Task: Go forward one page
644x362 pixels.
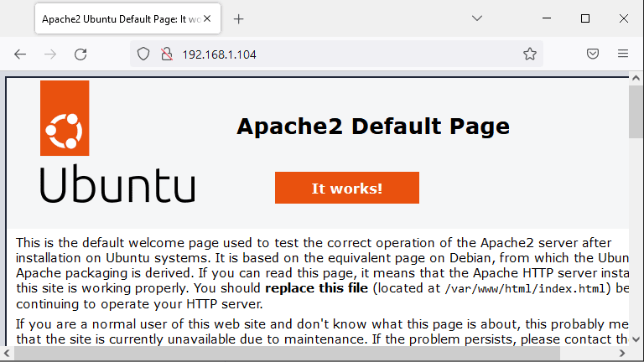Action: pos(50,54)
